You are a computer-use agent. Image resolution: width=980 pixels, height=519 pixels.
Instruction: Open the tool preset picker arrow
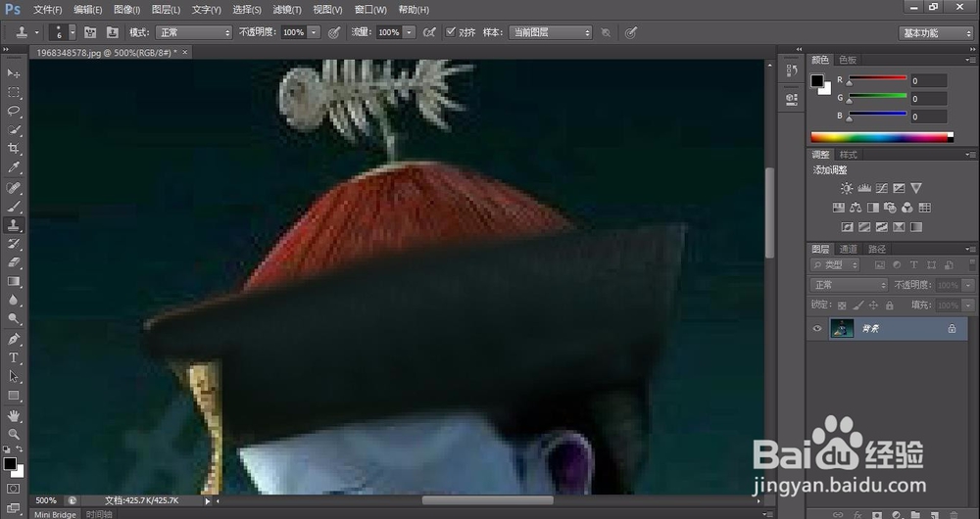point(37,32)
